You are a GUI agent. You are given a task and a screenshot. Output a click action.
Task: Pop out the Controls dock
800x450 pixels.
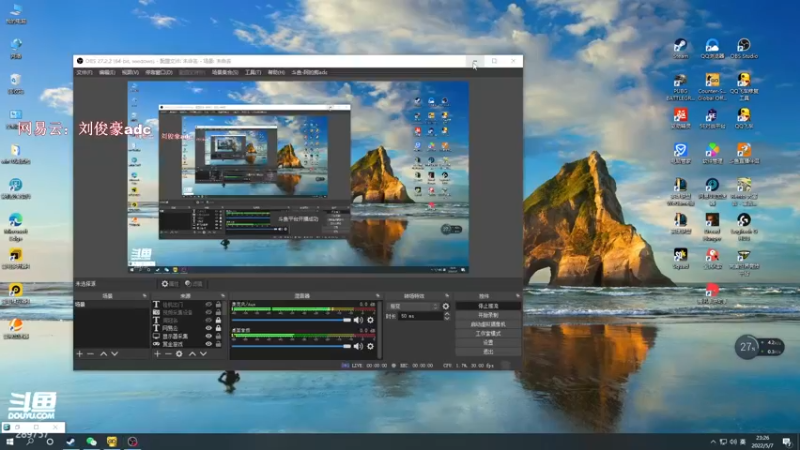tap(518, 296)
